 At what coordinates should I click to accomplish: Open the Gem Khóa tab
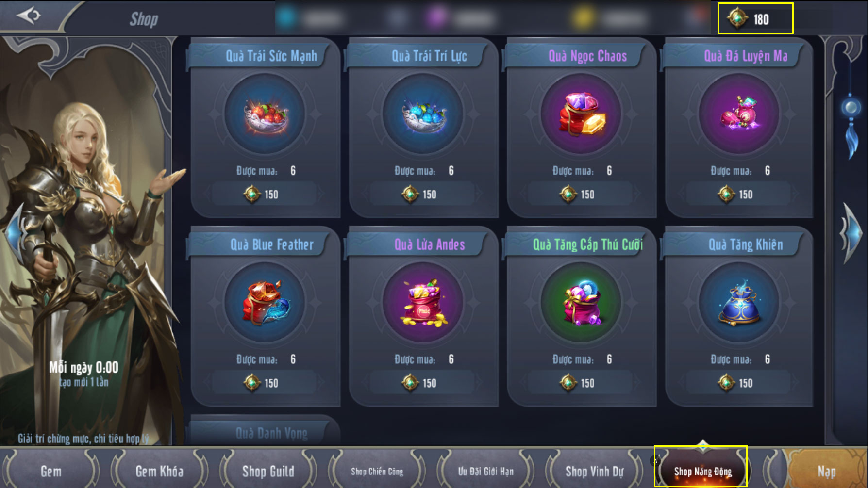pyautogui.click(x=159, y=471)
